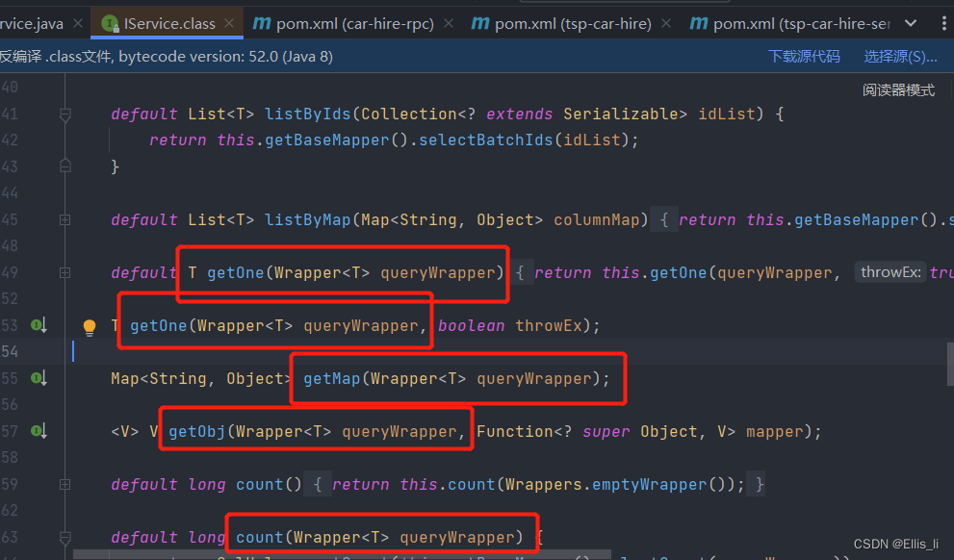Click the mapper parameter on line 57
Image resolution: width=954 pixels, height=560 pixels.
coord(775,431)
